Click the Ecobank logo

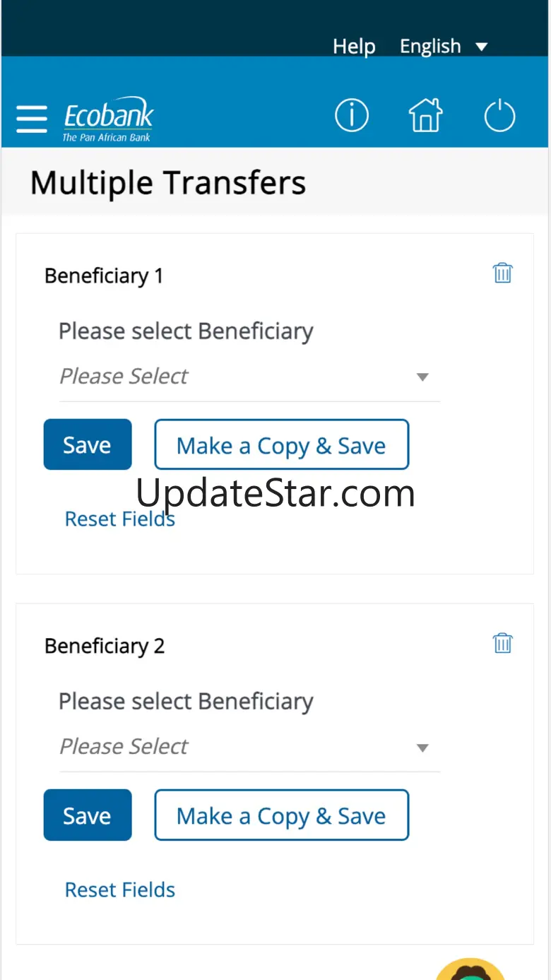(x=108, y=119)
